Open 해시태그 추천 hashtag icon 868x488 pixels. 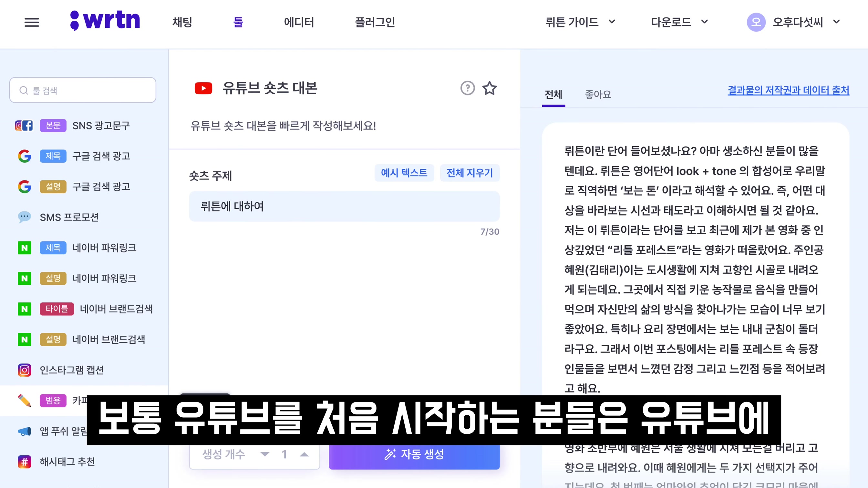point(24,462)
